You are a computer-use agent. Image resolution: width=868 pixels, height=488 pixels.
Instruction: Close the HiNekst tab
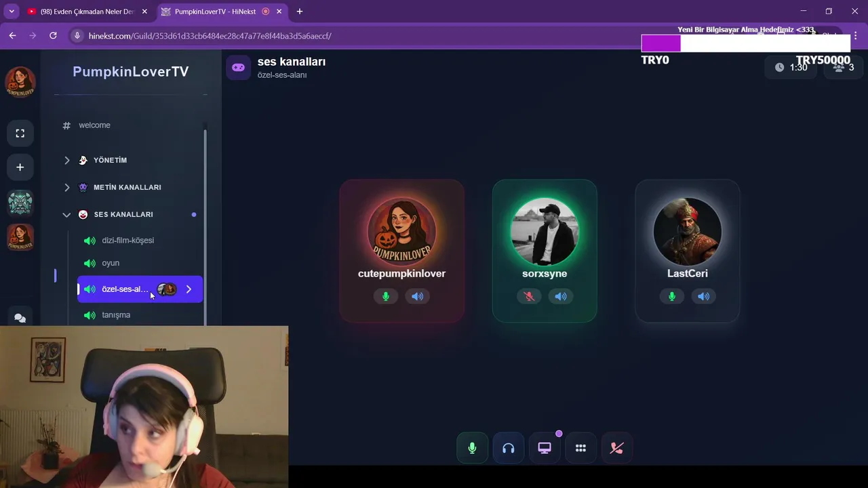point(279,12)
